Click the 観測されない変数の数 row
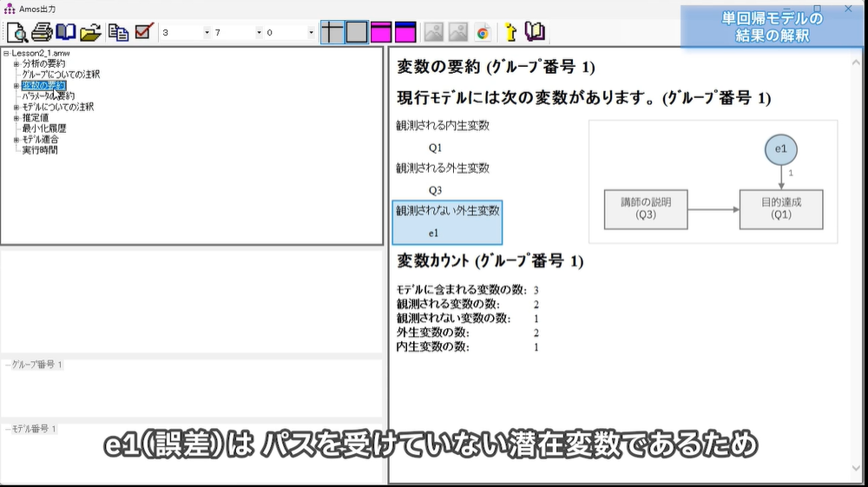This screenshot has height=487, width=868. point(468,319)
